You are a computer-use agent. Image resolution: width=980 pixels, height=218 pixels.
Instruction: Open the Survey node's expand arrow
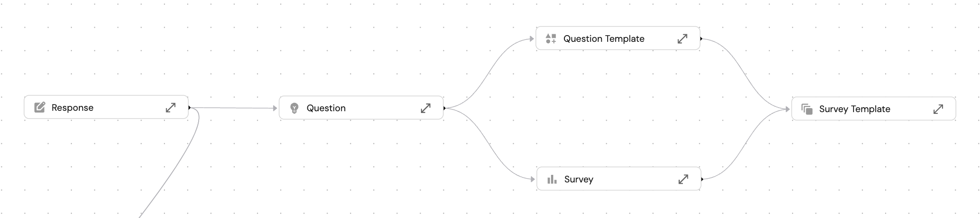(x=683, y=179)
